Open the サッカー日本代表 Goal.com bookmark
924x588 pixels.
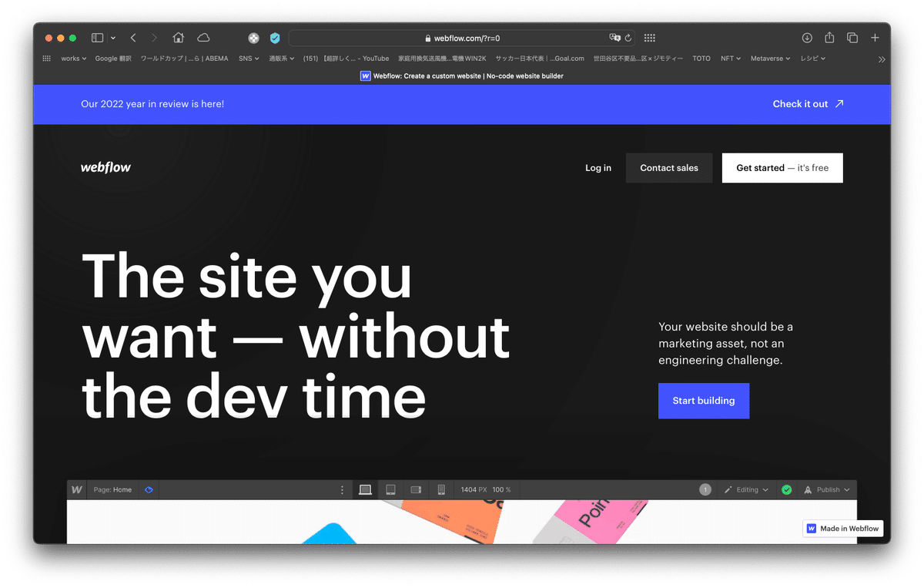coord(540,59)
